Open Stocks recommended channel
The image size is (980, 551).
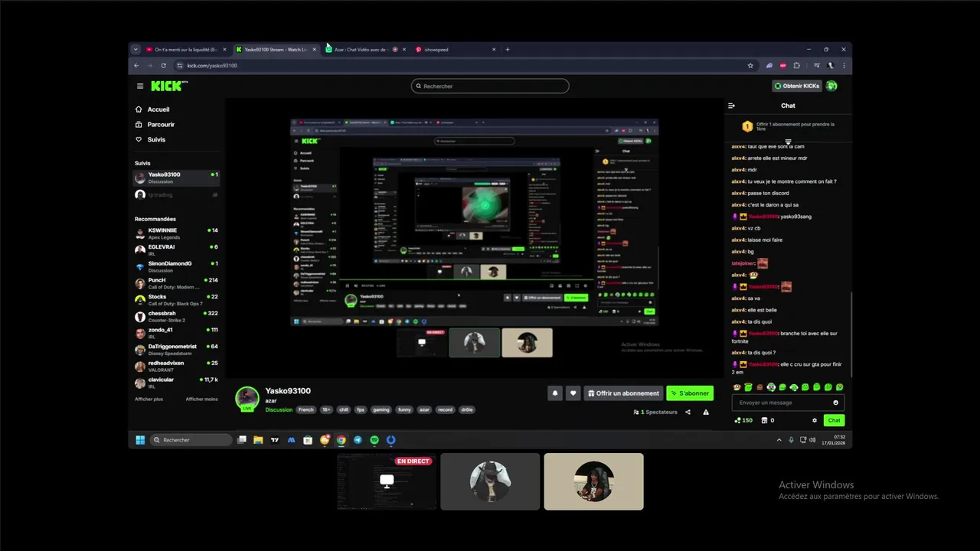coord(177,300)
